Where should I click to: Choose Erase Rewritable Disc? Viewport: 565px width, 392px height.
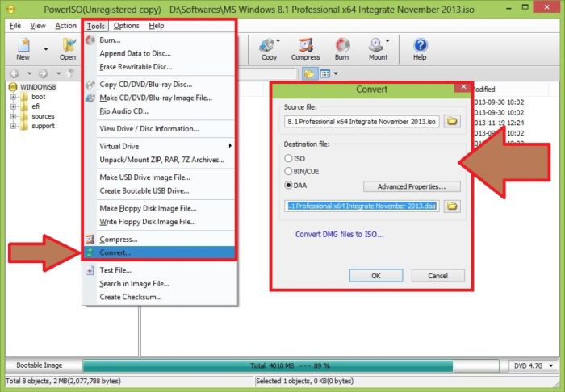(x=159, y=67)
